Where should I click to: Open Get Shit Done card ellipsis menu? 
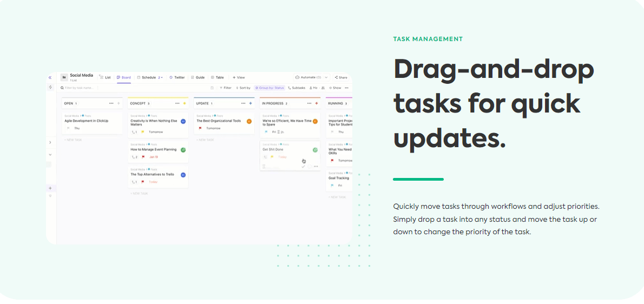tap(316, 167)
